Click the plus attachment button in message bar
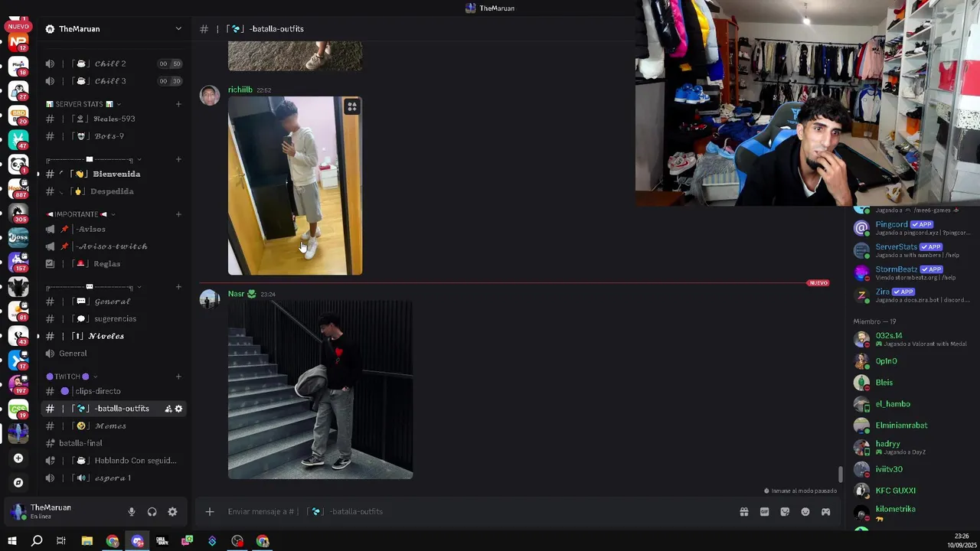Viewport: 980px width, 551px height. pos(209,512)
